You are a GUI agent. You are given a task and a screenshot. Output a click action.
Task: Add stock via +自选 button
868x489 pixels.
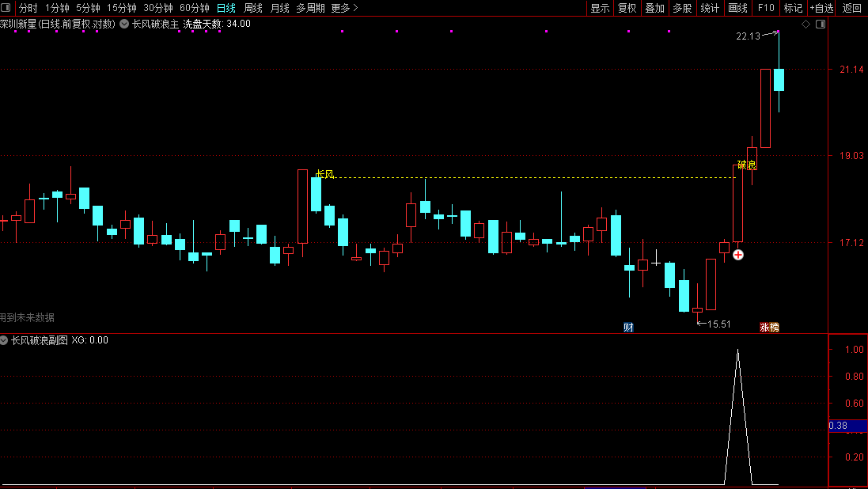(821, 8)
